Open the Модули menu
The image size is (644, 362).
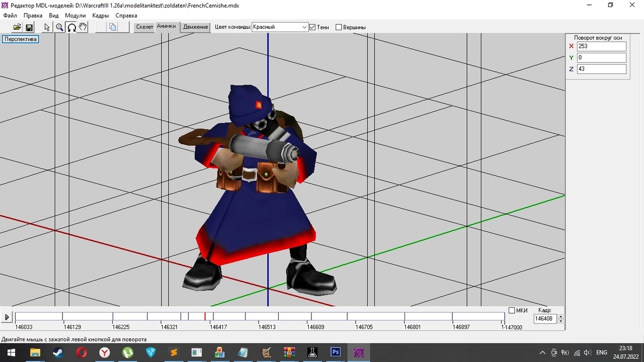click(75, 16)
